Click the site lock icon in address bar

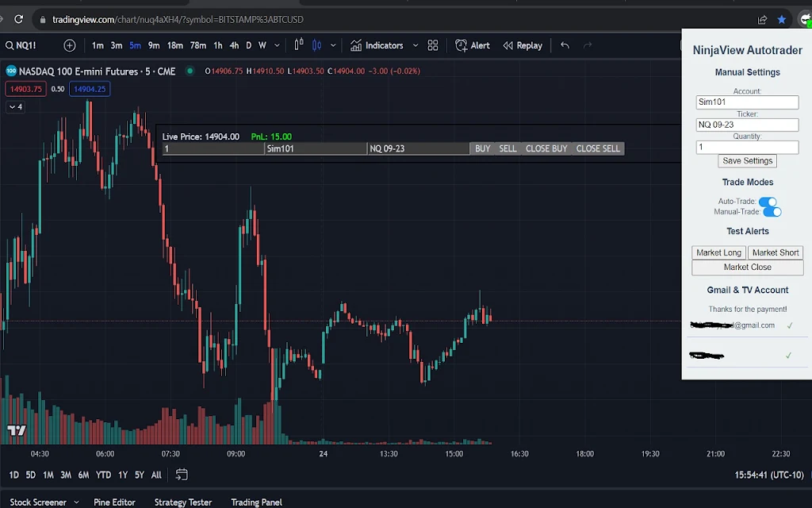43,20
